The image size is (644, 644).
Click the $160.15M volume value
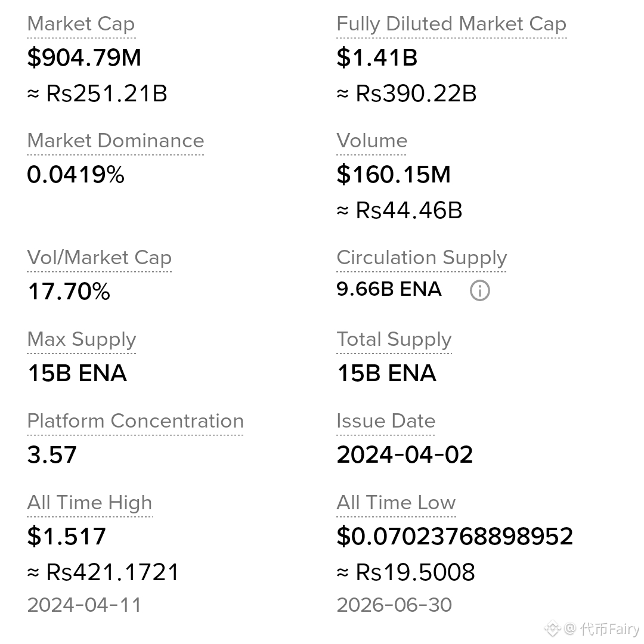click(394, 174)
